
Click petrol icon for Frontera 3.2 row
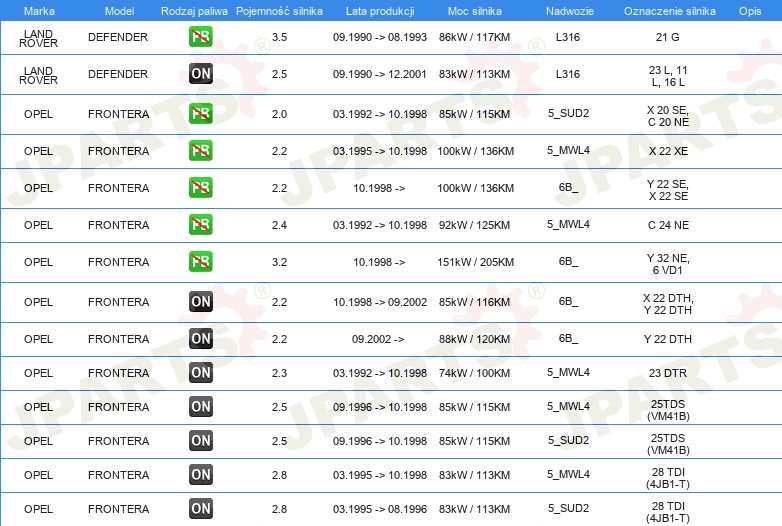[x=200, y=261]
